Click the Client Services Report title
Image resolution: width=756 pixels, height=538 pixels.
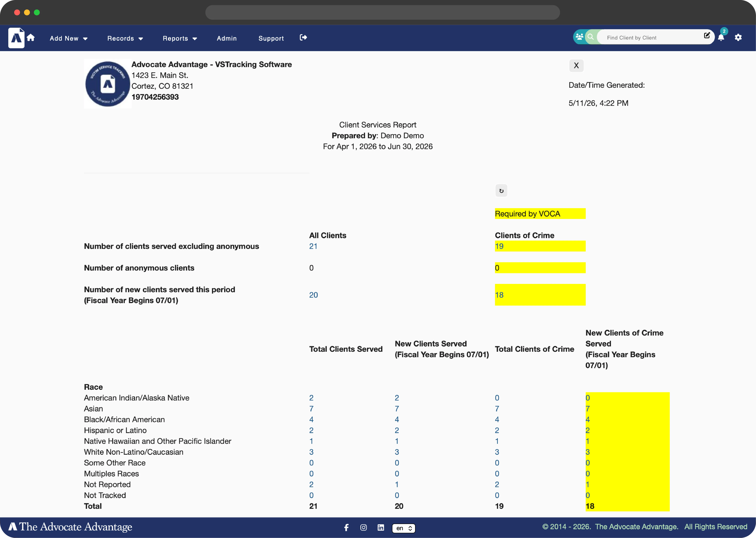tap(378, 125)
